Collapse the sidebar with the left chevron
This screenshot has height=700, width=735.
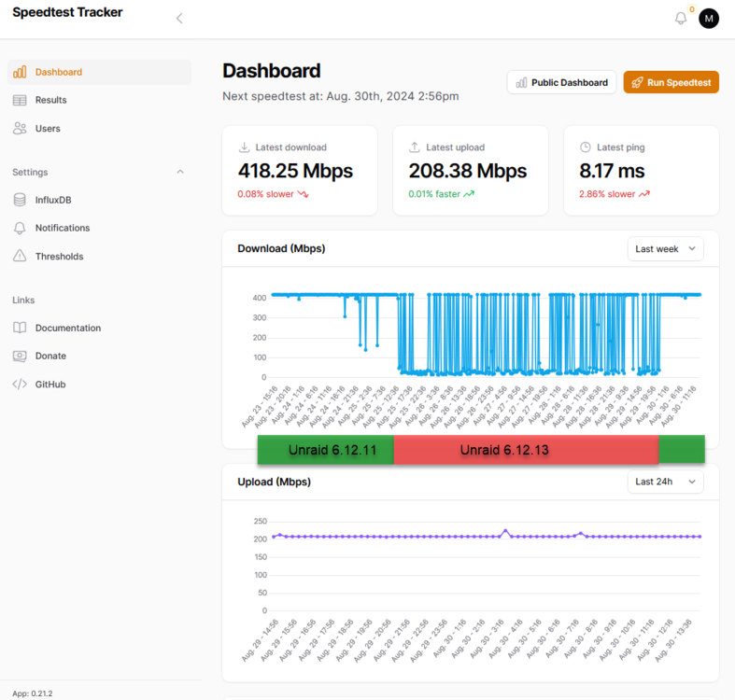(x=179, y=19)
